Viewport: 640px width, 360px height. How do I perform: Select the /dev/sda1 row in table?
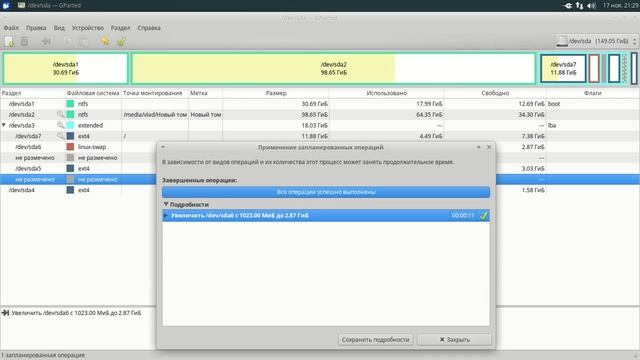coord(320,104)
